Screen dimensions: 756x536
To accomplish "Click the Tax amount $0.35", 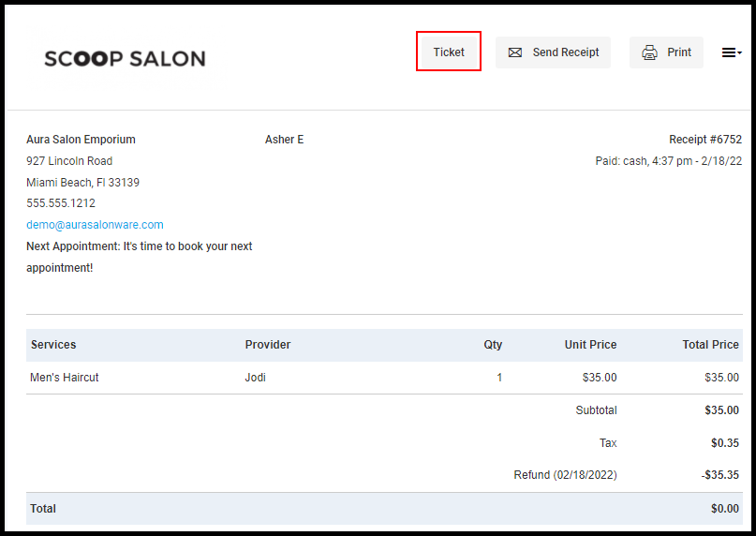I will tap(725, 443).
